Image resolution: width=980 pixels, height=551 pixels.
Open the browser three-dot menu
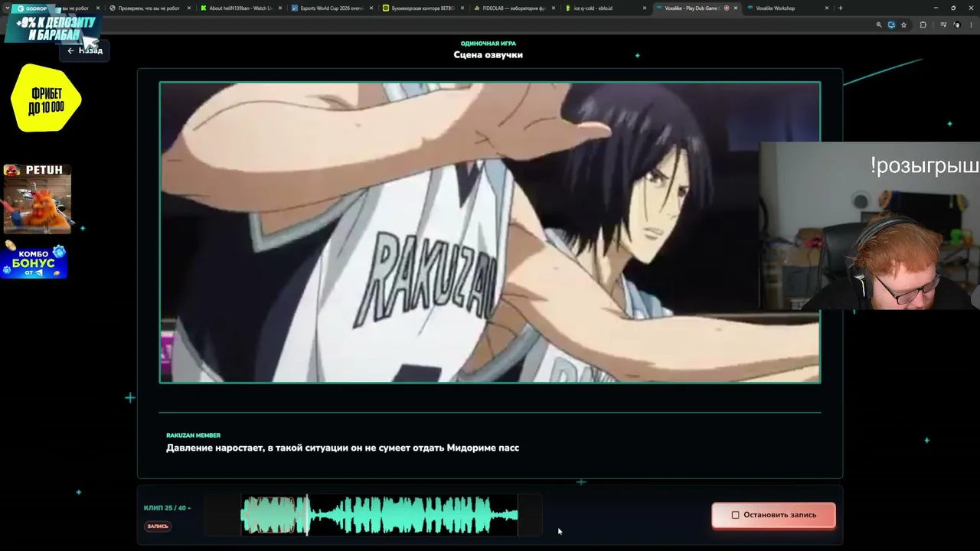pos(970,24)
